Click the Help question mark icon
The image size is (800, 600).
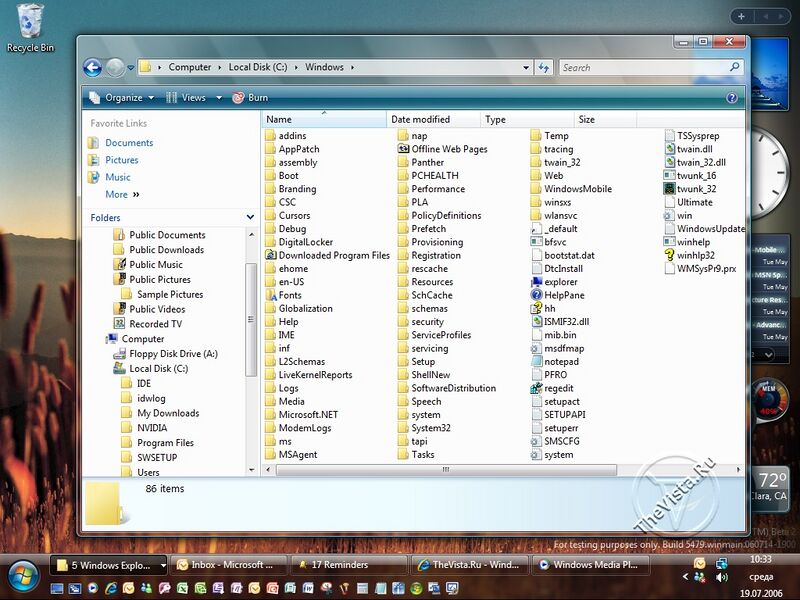732,98
